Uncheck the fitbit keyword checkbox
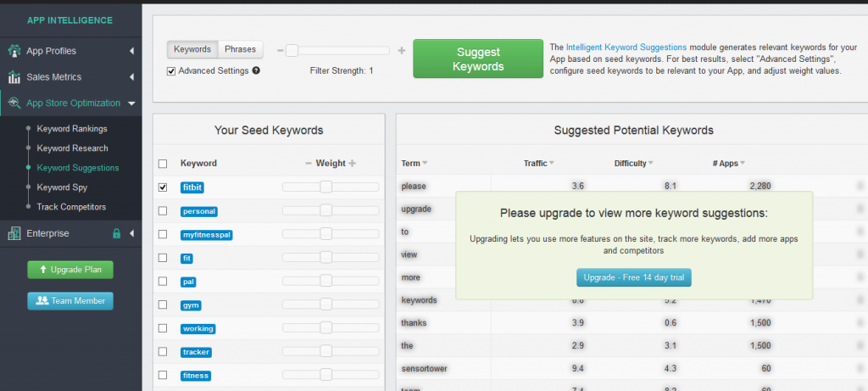Image resolution: width=868 pixels, height=391 pixels. pyautogui.click(x=163, y=187)
